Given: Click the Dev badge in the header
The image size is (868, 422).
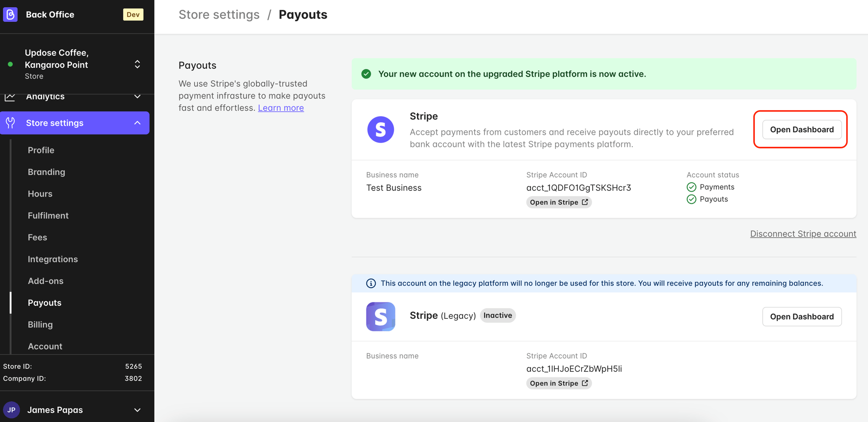Looking at the screenshot, I should point(133,14).
